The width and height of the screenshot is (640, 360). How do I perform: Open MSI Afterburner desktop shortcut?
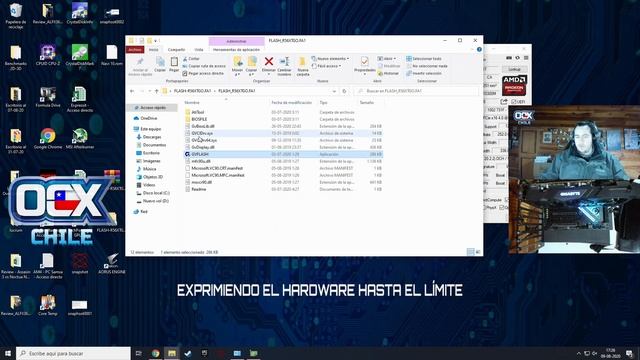80,139
